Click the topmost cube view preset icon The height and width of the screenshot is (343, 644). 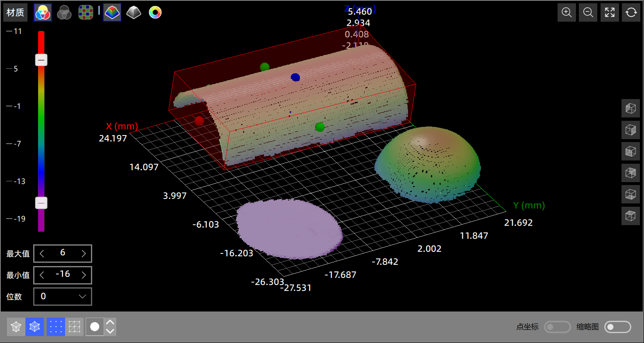pos(630,108)
